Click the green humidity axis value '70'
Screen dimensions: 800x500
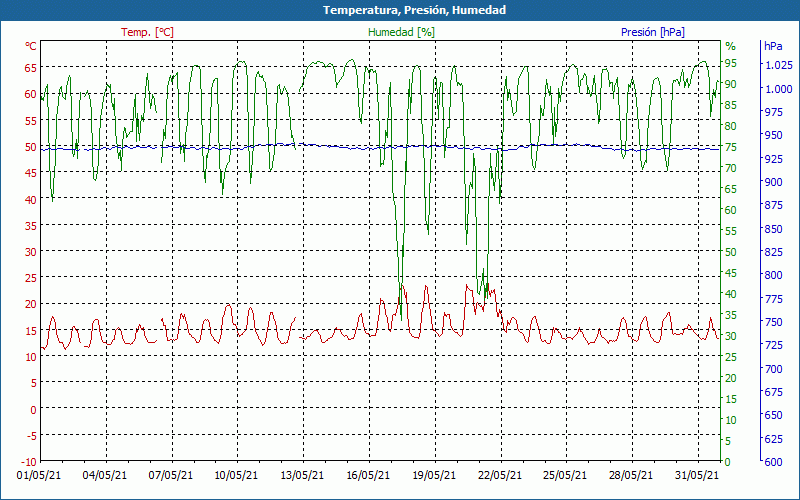tap(731, 168)
